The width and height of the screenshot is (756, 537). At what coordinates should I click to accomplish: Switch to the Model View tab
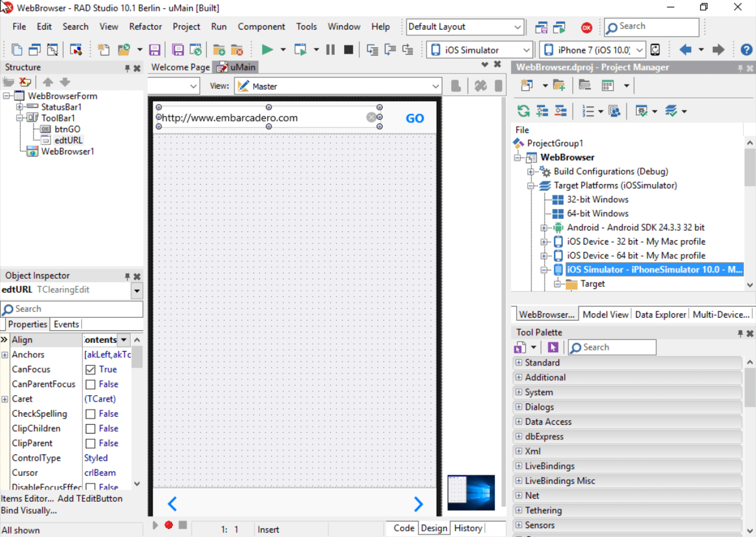point(605,314)
